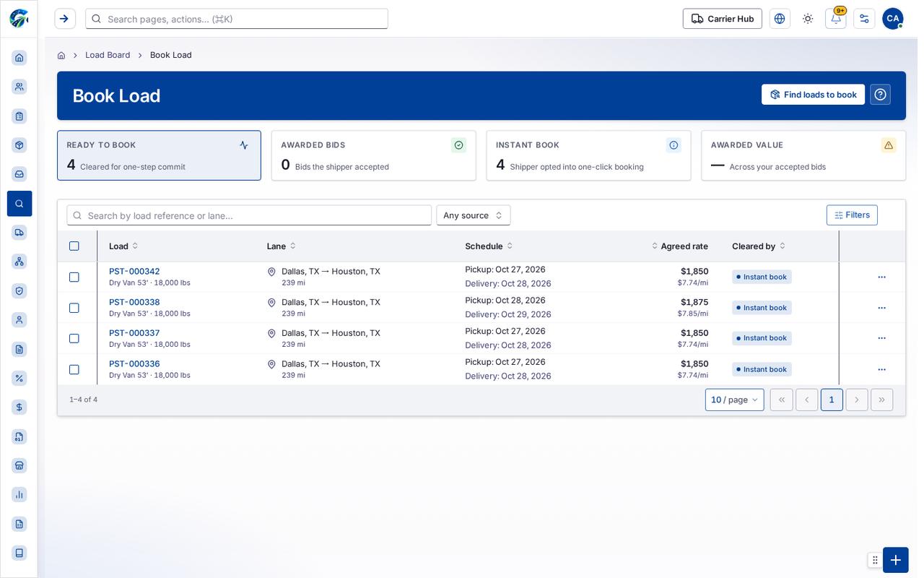Open the percent sidebar icon

tap(19, 379)
